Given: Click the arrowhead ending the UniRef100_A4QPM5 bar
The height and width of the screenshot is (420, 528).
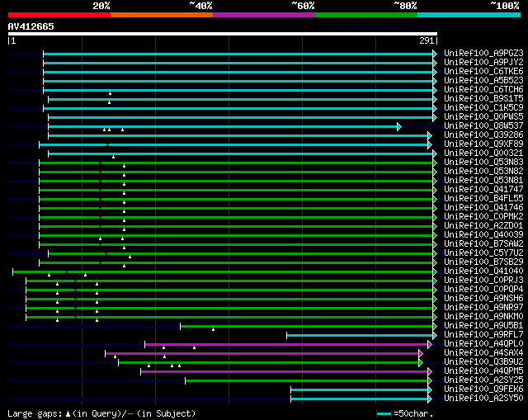Looking at the screenshot, I should point(429,371).
